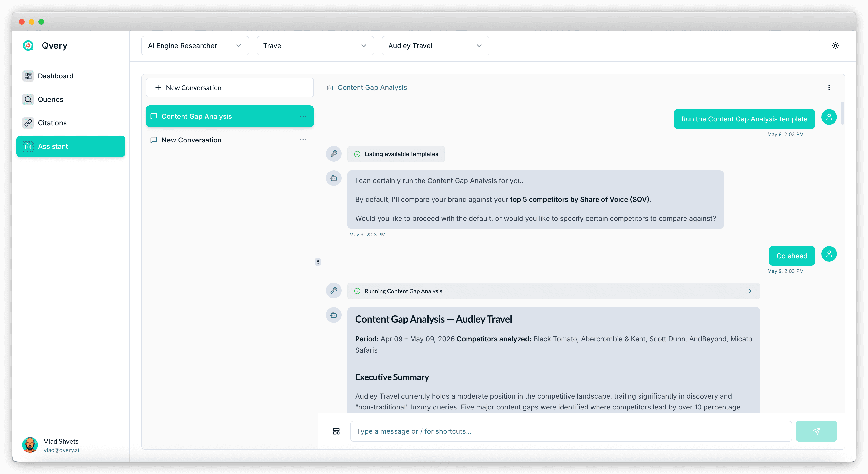The image size is (868, 474).
Task: Open the AI Engine Researcher dropdown
Action: coord(195,46)
